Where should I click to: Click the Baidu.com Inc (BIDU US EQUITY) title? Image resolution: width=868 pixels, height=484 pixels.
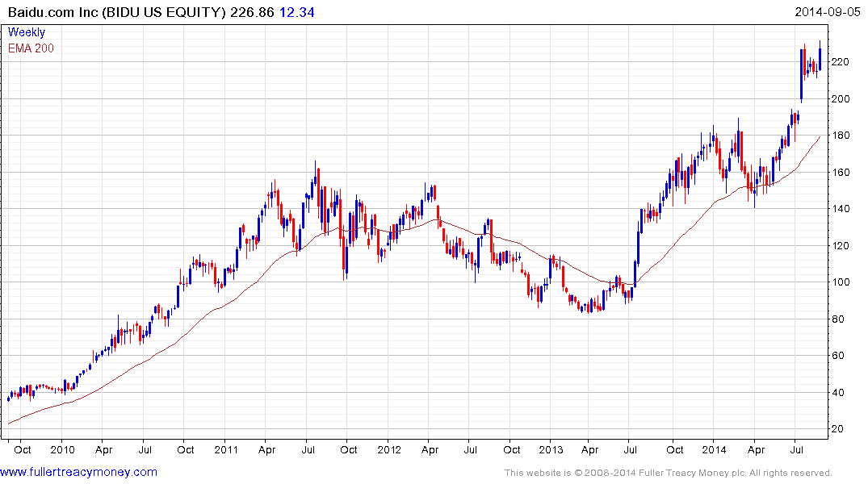[x=117, y=12]
